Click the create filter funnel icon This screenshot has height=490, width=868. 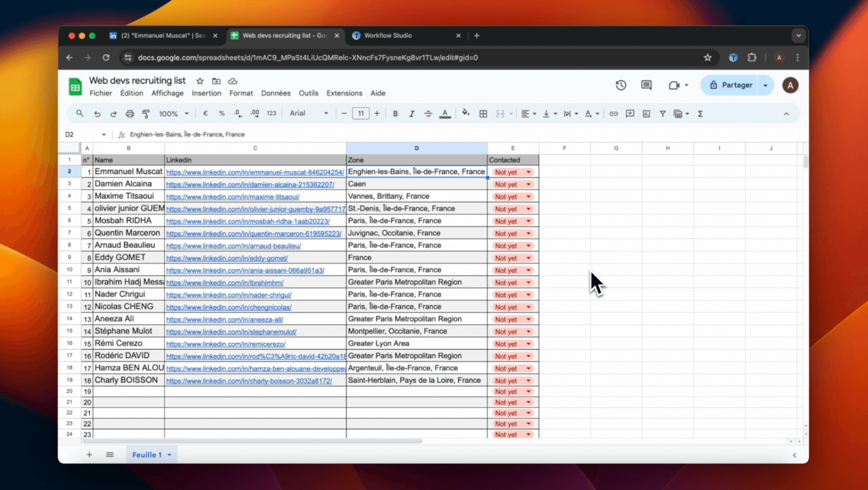point(662,114)
